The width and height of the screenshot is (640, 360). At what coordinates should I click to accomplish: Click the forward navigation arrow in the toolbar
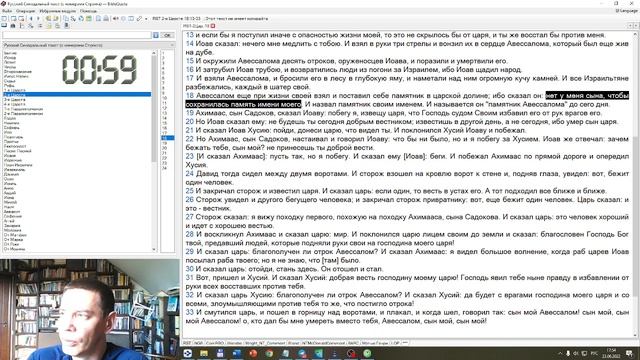(x=38, y=18)
